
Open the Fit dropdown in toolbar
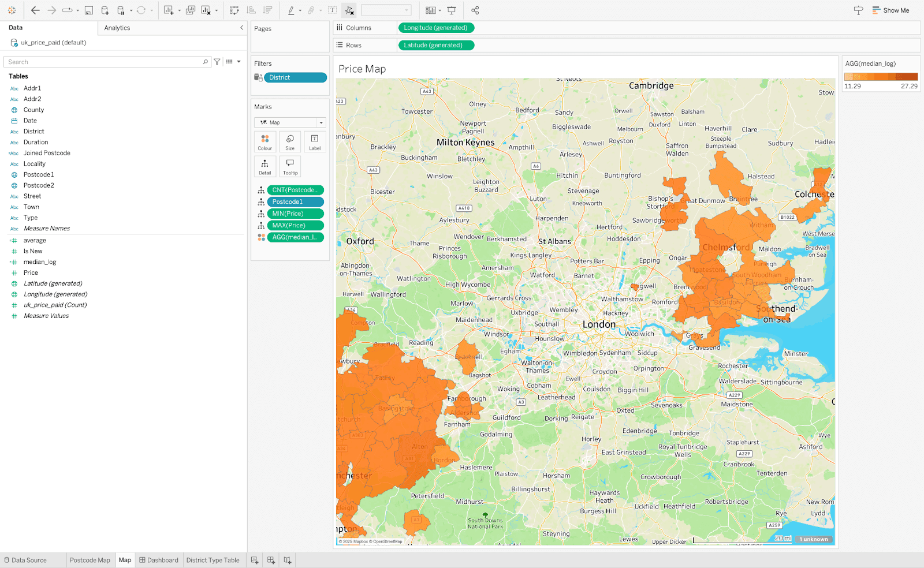coord(386,10)
